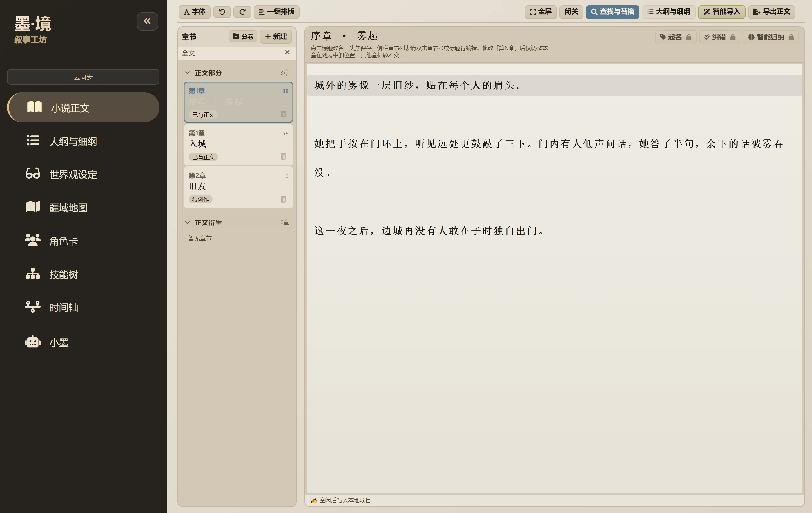Viewport: 812px width, 513px height.
Task: Delete the 旧友 chapter via trash icon
Action: (283, 200)
